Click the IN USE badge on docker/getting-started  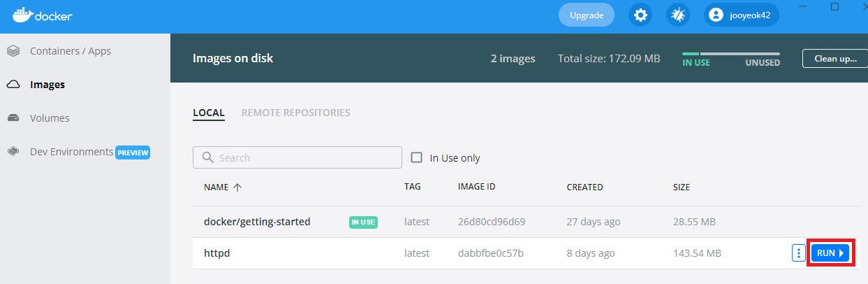[x=363, y=222]
